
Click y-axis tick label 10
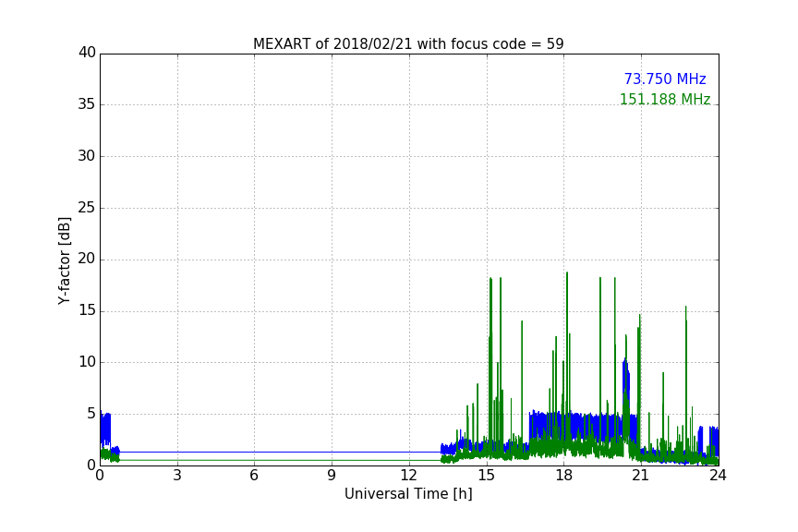click(x=87, y=362)
